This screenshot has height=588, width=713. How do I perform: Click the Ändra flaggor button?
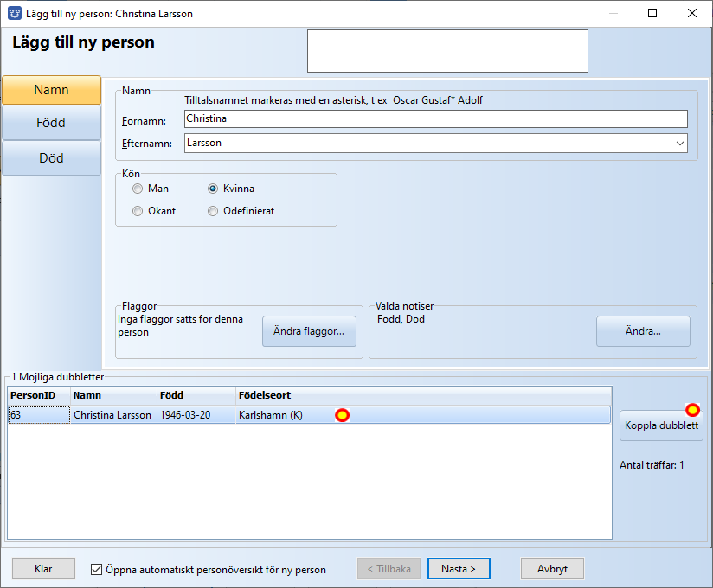tap(309, 331)
